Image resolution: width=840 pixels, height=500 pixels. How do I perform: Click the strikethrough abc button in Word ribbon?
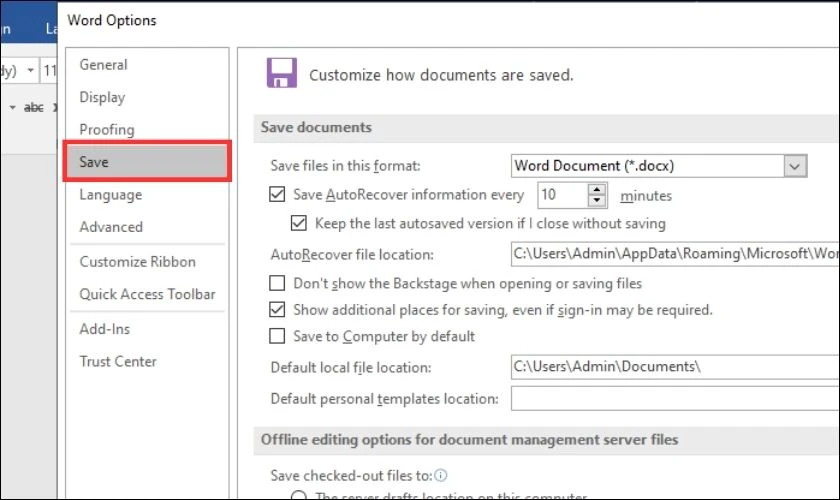(x=33, y=107)
